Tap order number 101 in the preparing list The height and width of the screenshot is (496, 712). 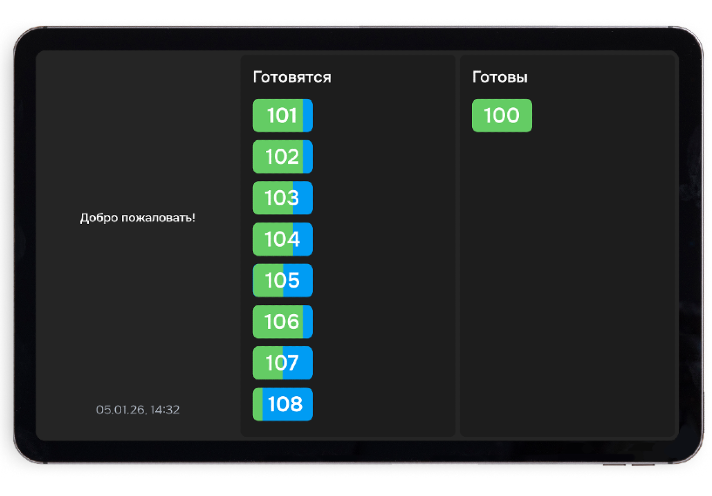click(x=282, y=116)
